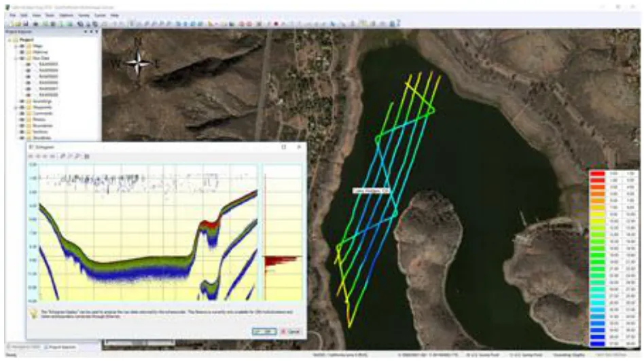Collapse the Project root node

tap(10, 40)
